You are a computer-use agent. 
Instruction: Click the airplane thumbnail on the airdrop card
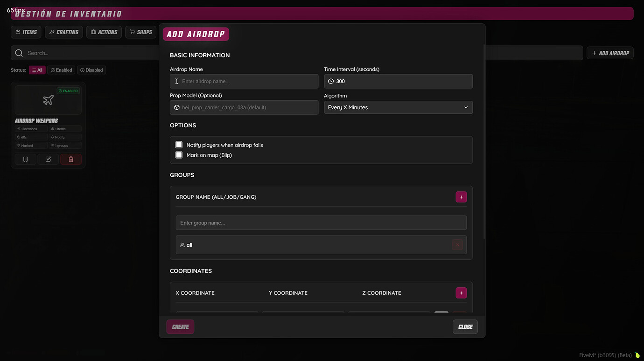48,99
